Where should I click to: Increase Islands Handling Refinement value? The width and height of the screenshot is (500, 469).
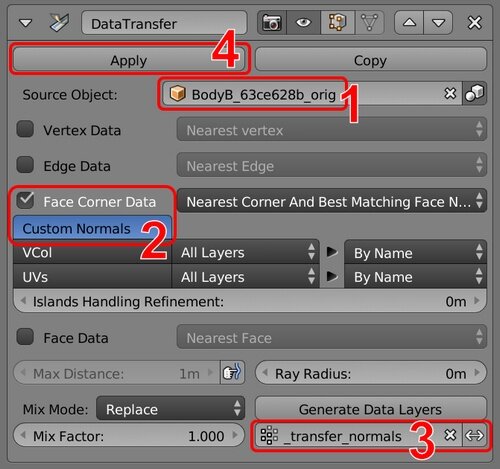click(477, 301)
